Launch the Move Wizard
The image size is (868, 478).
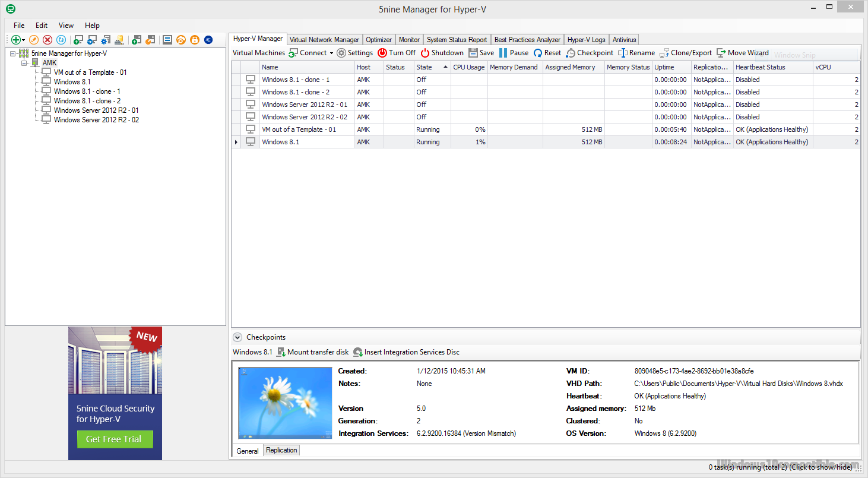[743, 53]
